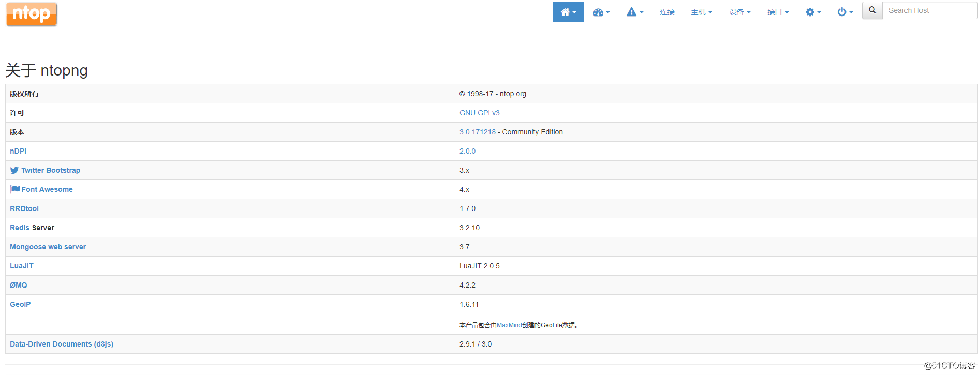Image resolution: width=980 pixels, height=375 pixels.
Task: Focus the Search Host field
Action: click(930, 10)
